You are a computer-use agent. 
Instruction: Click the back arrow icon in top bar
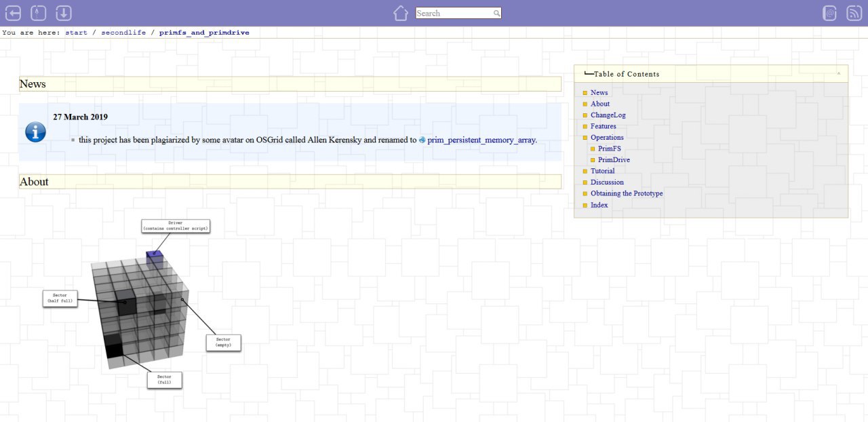coord(13,13)
